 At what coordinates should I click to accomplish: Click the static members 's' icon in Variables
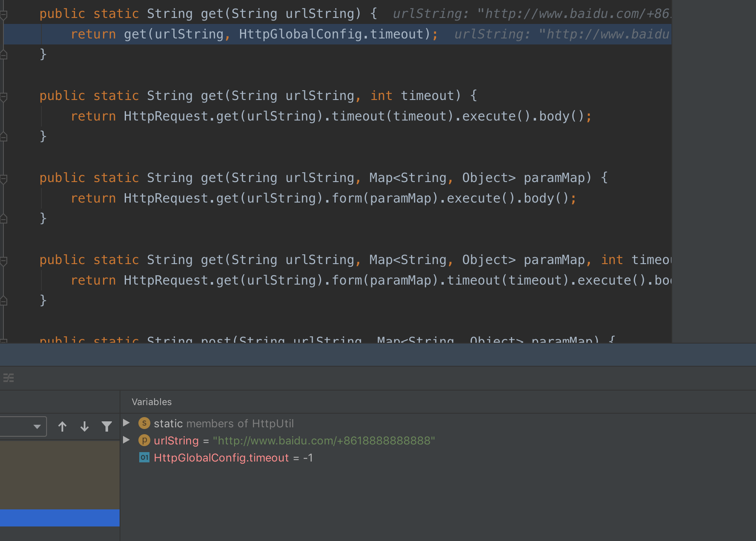pos(144,423)
